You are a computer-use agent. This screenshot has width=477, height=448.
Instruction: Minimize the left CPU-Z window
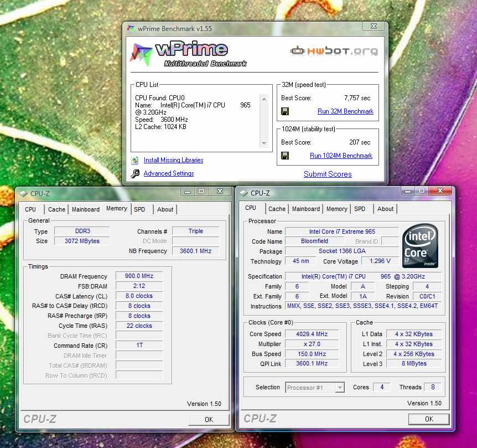188,192
